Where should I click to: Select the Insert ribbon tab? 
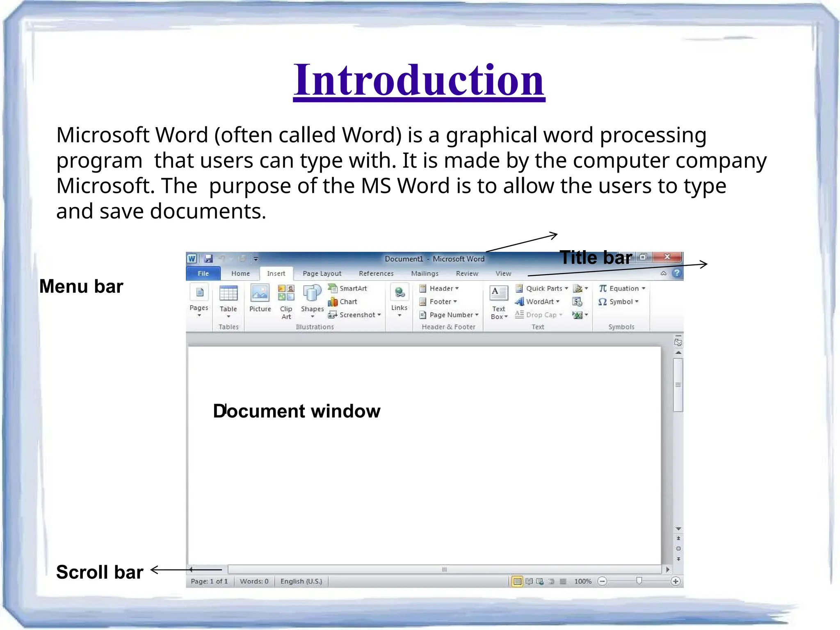click(x=276, y=273)
